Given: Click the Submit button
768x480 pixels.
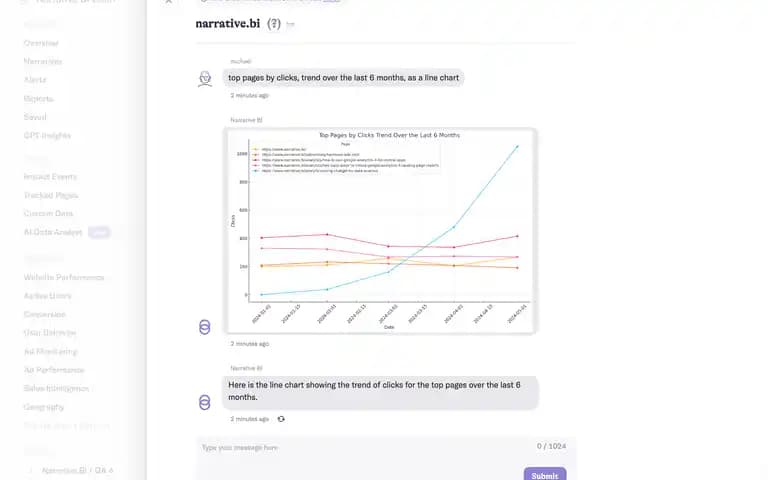Looking at the screenshot, I should (545, 475).
